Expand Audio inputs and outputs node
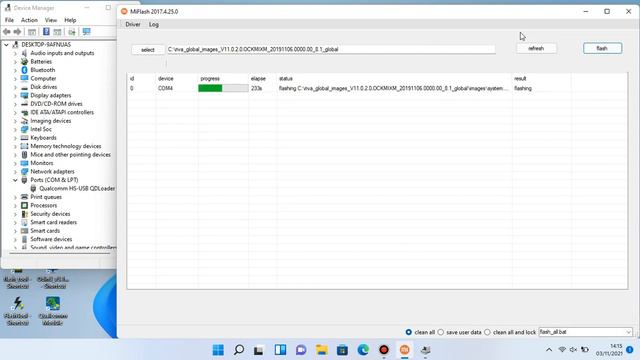 click(15, 53)
